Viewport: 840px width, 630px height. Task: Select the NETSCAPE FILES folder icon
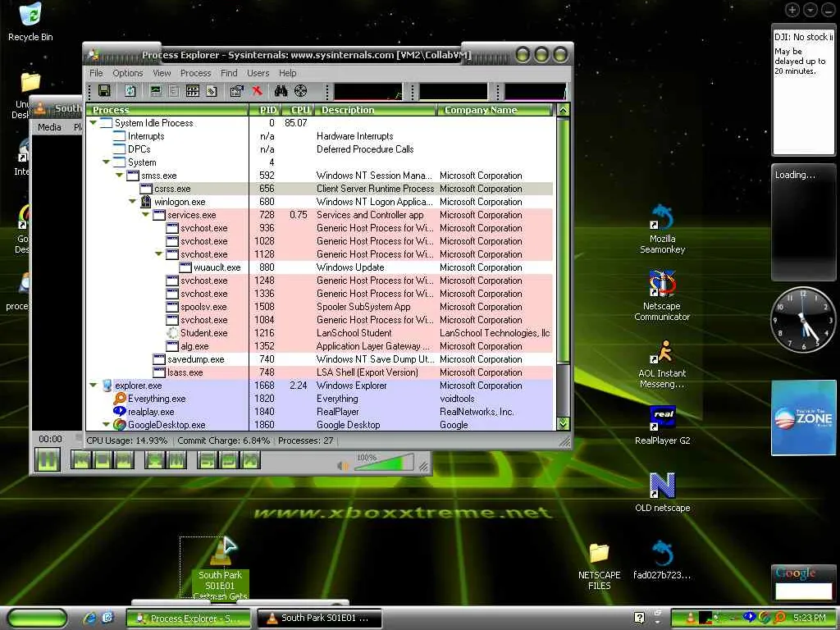coord(599,567)
